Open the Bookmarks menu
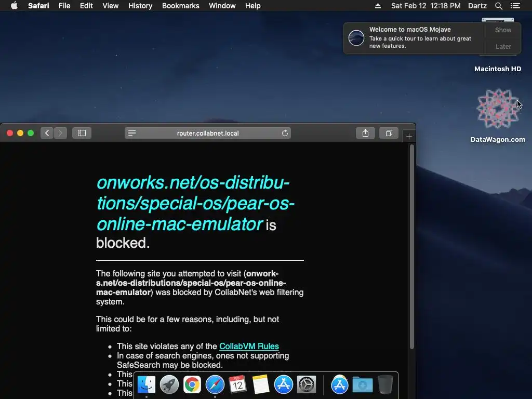The height and width of the screenshot is (399, 532). [180, 6]
